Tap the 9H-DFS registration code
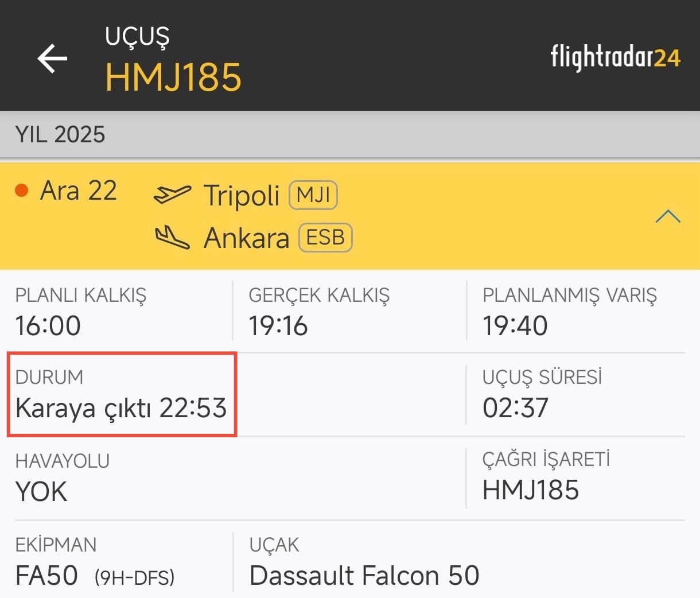Viewport: 700px width, 598px height. click(x=134, y=577)
